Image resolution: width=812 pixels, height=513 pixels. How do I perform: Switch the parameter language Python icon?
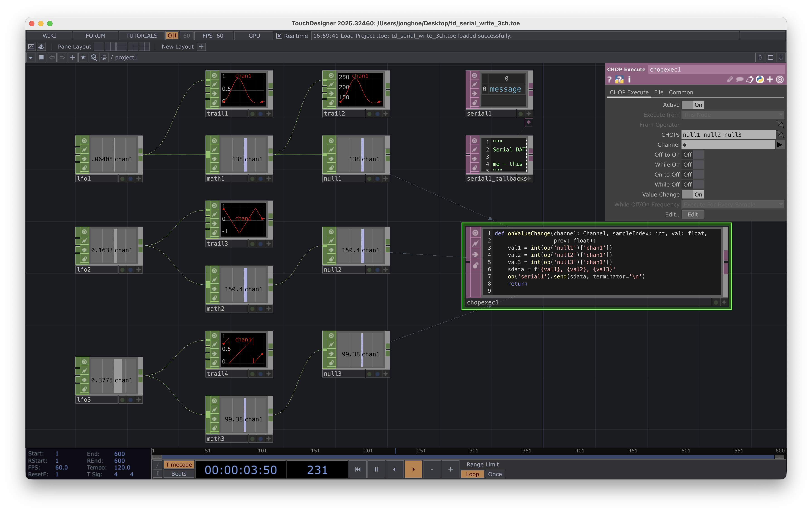[x=760, y=80]
